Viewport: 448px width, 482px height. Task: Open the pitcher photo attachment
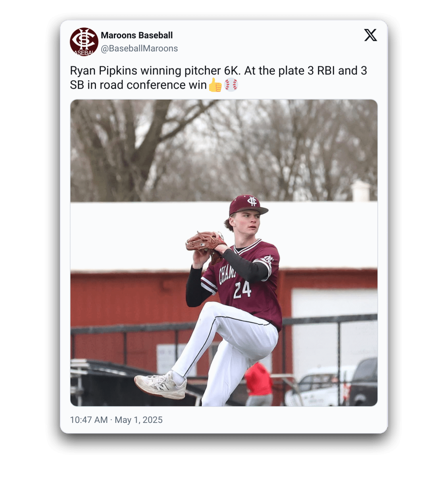224,253
